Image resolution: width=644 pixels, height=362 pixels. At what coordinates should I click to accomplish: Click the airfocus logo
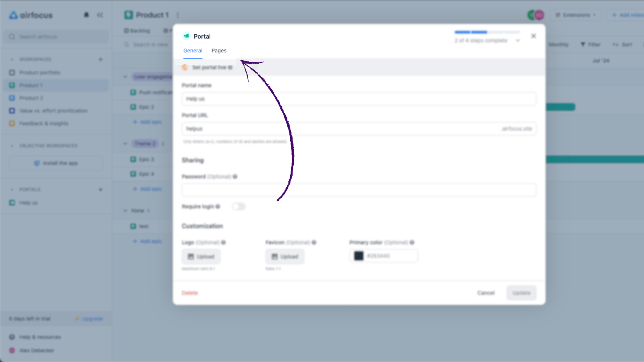coord(31,15)
